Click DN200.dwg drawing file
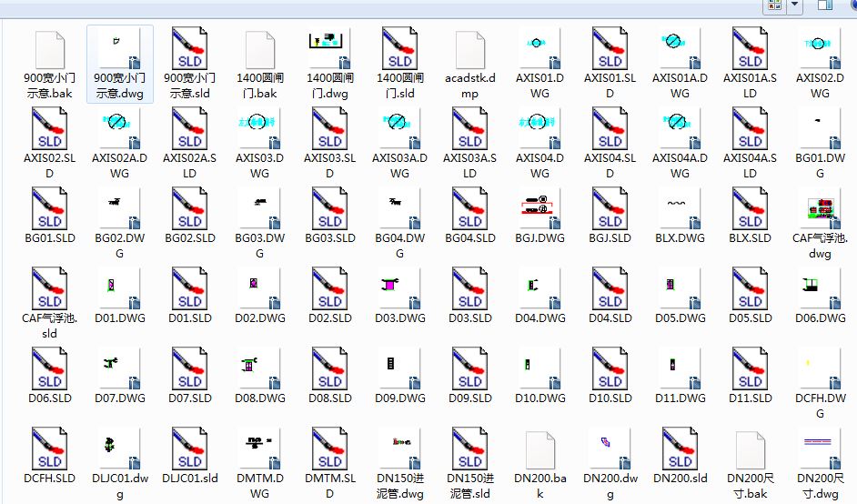Viewport: 857px width, 504px height. coord(610,449)
